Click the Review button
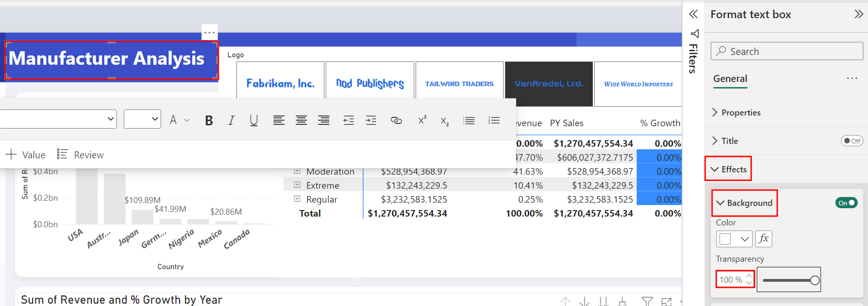Screen dimensions: 868x306 pos(81,154)
